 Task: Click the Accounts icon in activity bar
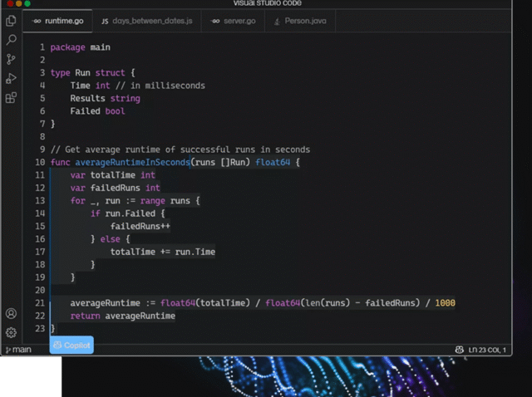point(11,314)
